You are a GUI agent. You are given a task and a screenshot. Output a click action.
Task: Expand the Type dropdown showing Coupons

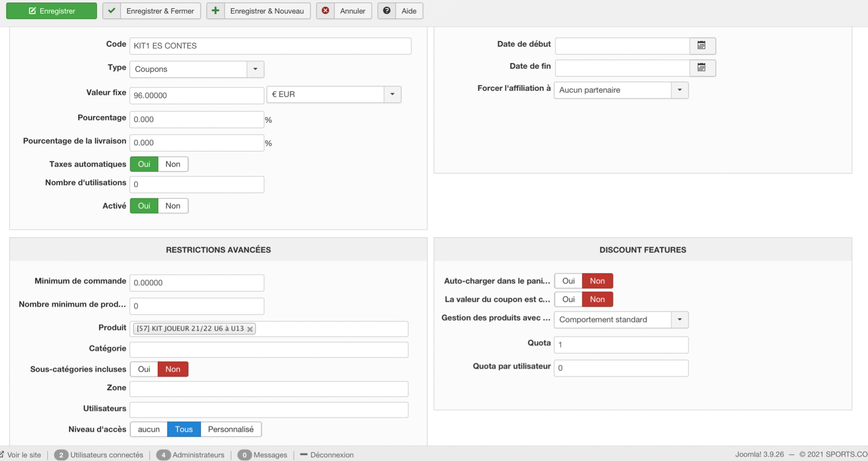click(x=255, y=69)
